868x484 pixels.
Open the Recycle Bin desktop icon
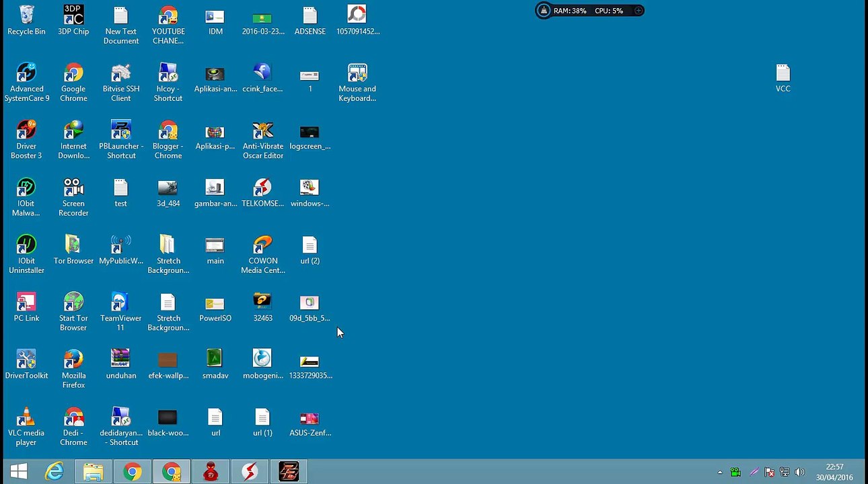[x=26, y=20]
